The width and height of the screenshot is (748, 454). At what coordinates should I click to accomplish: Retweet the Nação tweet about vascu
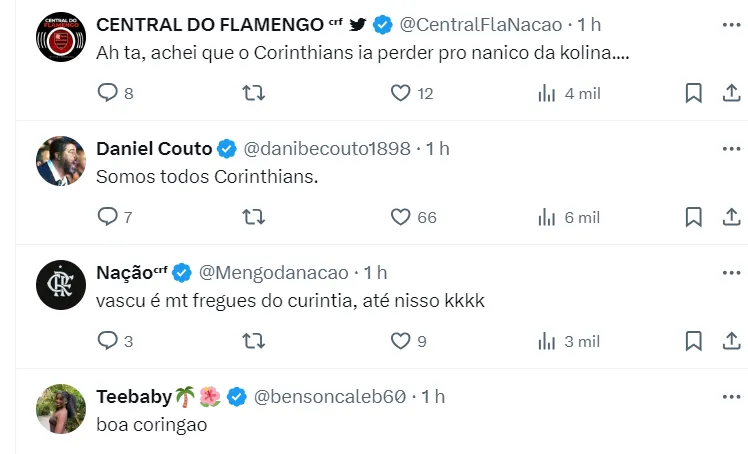254,341
